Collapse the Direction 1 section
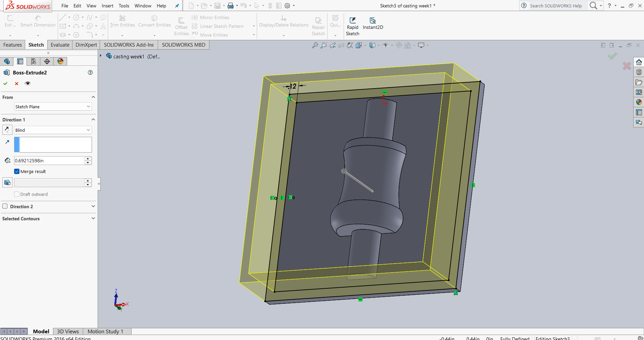644x340 pixels. (x=93, y=120)
